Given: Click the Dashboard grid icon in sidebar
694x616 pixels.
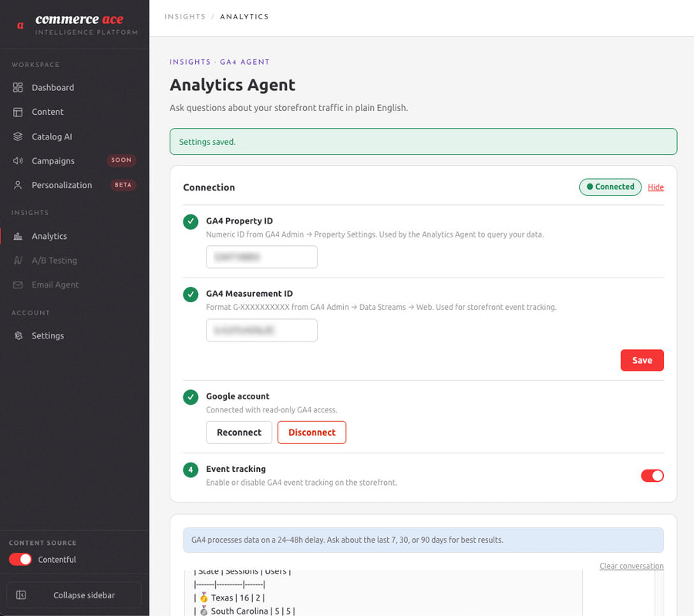Looking at the screenshot, I should [18, 88].
